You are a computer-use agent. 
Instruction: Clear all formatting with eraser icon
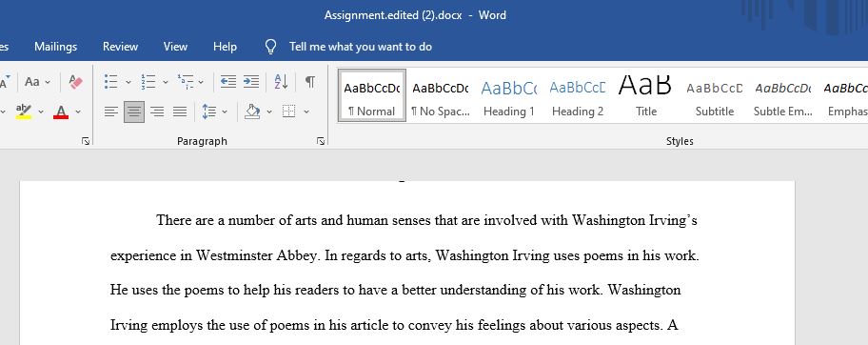[76, 82]
